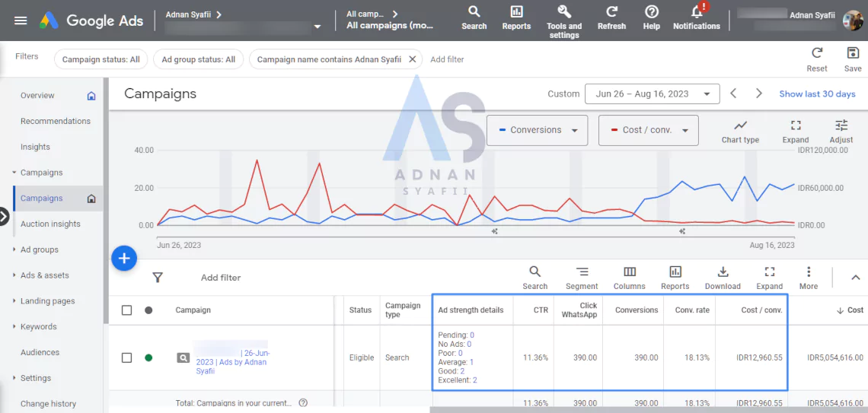
Task: Open the total row help question icon
Action: (303, 403)
